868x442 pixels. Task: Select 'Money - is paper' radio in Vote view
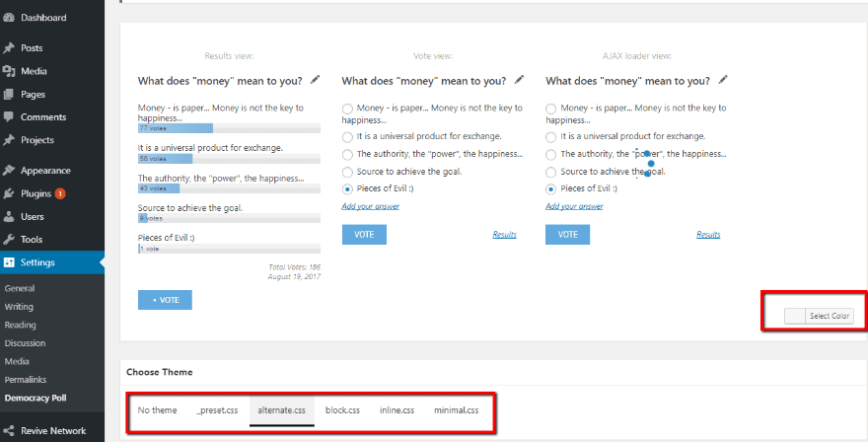pos(347,109)
